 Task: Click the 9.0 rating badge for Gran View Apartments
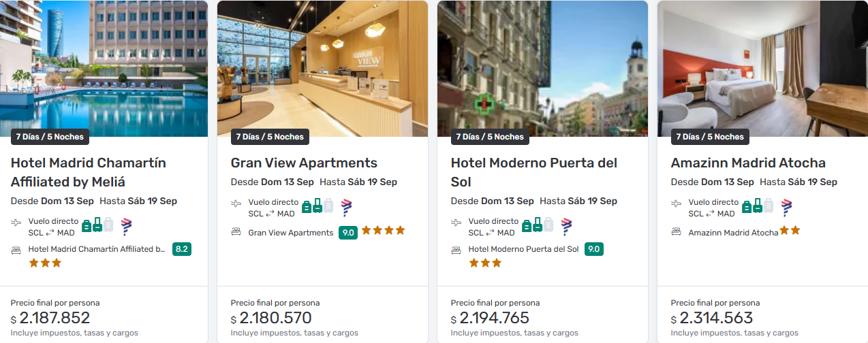(x=348, y=232)
